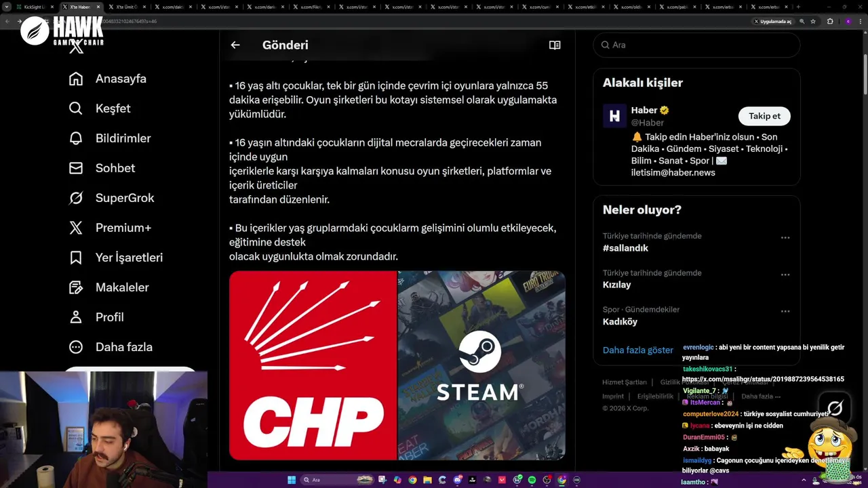Open Premium+ subscription page

(110, 228)
